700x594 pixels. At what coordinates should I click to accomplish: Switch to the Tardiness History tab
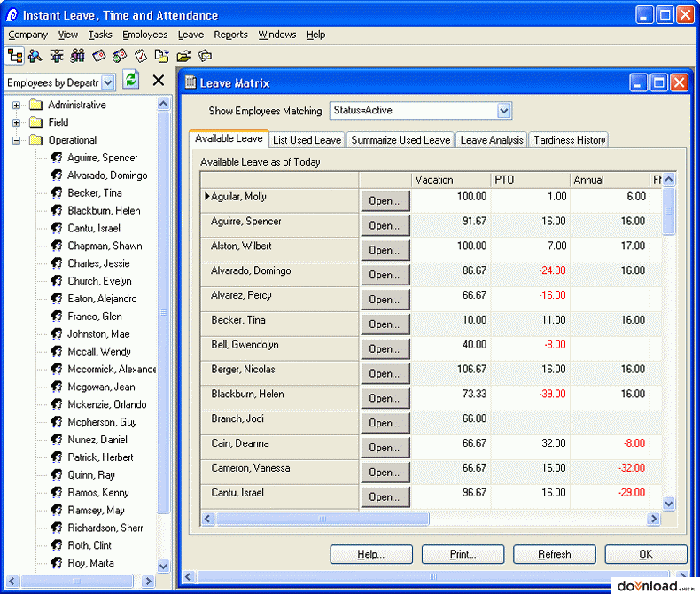[x=569, y=140]
